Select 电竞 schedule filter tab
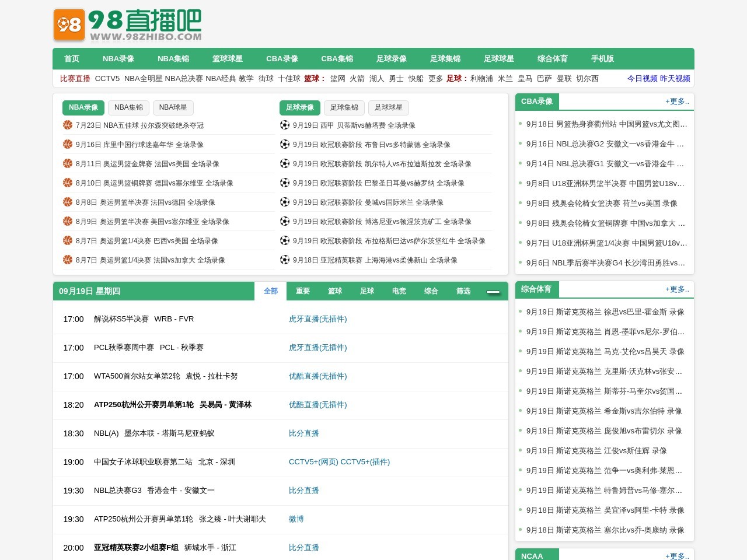This screenshot has width=747, height=560. [x=399, y=291]
